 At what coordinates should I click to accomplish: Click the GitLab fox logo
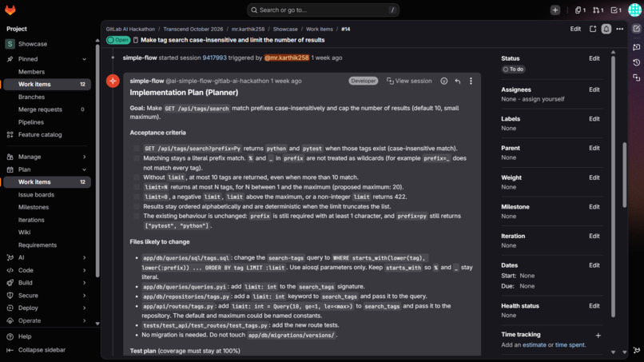click(10, 10)
